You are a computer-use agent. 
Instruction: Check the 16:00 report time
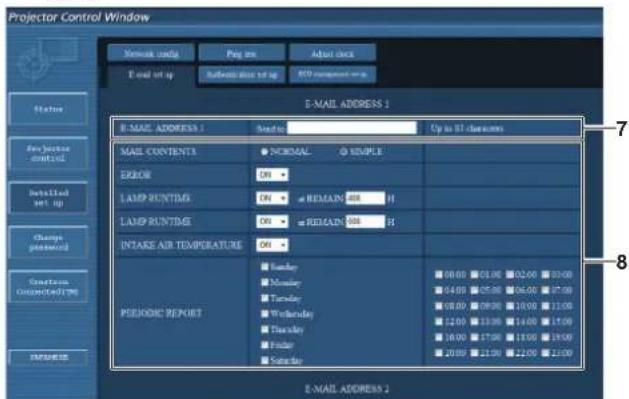[439, 337]
